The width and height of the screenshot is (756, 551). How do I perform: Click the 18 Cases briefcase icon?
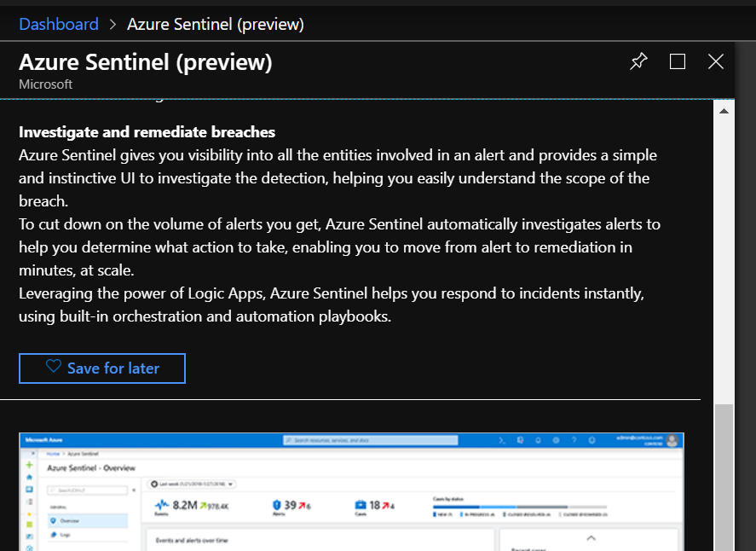[x=361, y=505]
